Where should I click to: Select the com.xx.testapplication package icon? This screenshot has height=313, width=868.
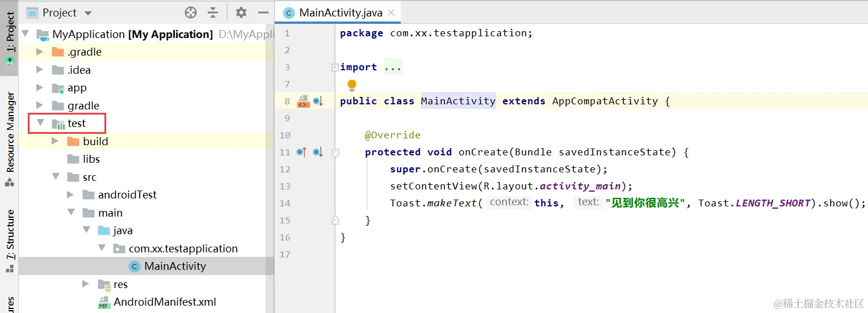click(x=119, y=248)
